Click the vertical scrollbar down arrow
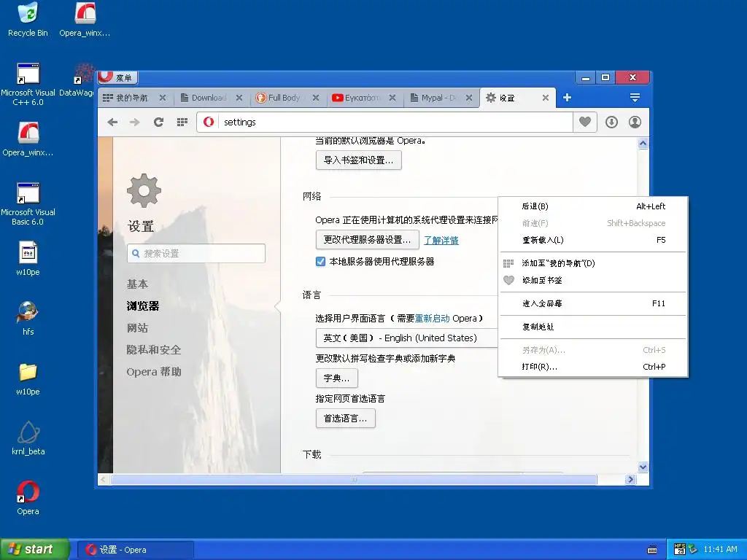This screenshot has width=747, height=560. [643, 467]
